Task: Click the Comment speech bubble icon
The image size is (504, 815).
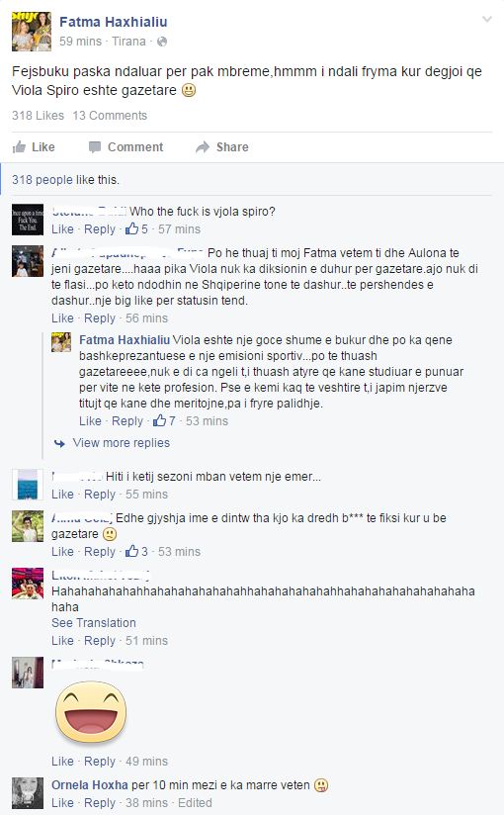Action: pos(95,147)
